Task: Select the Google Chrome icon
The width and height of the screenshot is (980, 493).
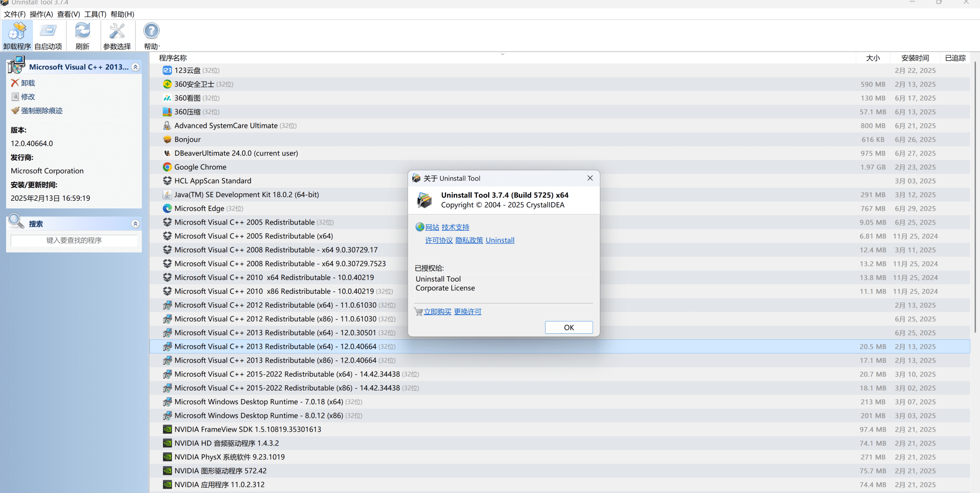Action: click(167, 167)
